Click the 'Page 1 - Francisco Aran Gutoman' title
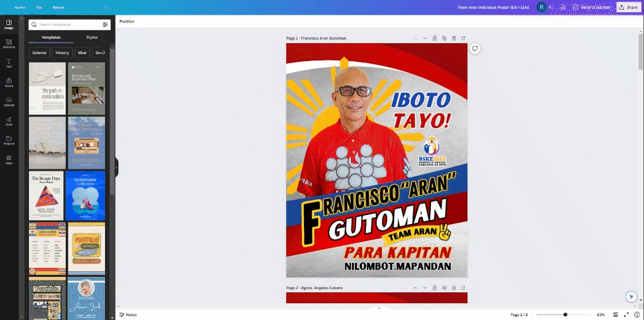 pyautogui.click(x=316, y=38)
